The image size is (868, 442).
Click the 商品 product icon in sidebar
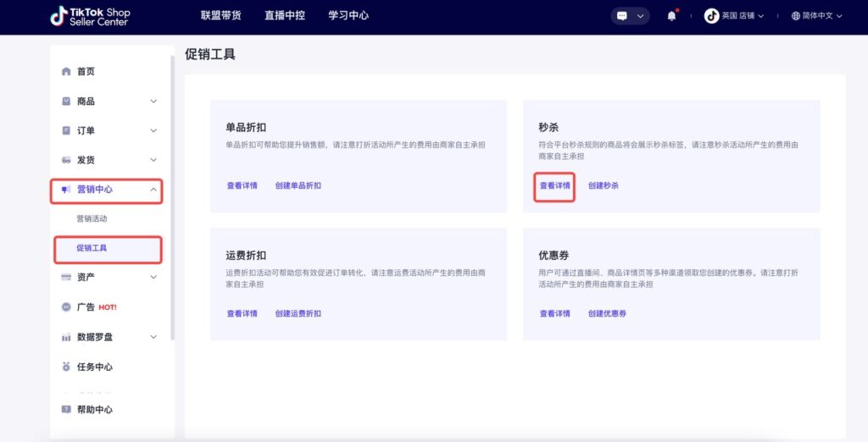point(66,102)
